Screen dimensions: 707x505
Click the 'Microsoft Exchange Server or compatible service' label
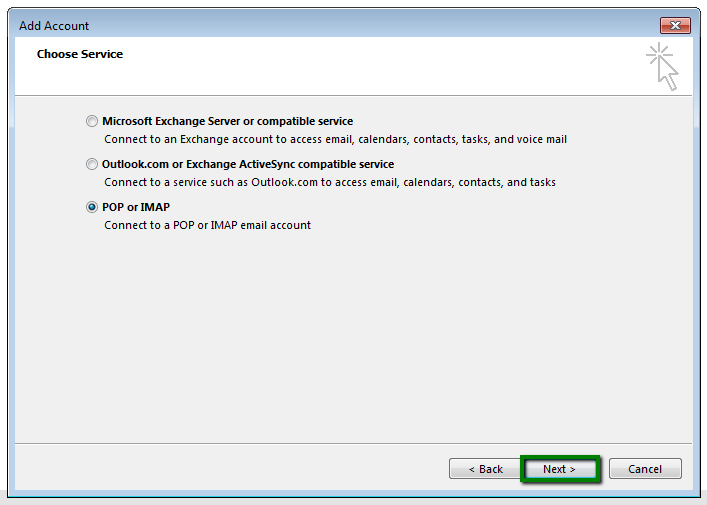[228, 121]
